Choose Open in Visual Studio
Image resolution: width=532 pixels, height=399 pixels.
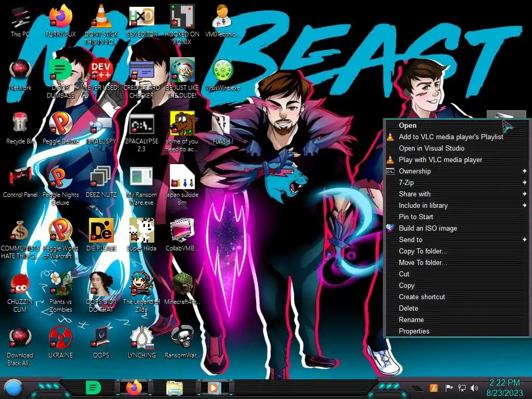click(x=457, y=148)
